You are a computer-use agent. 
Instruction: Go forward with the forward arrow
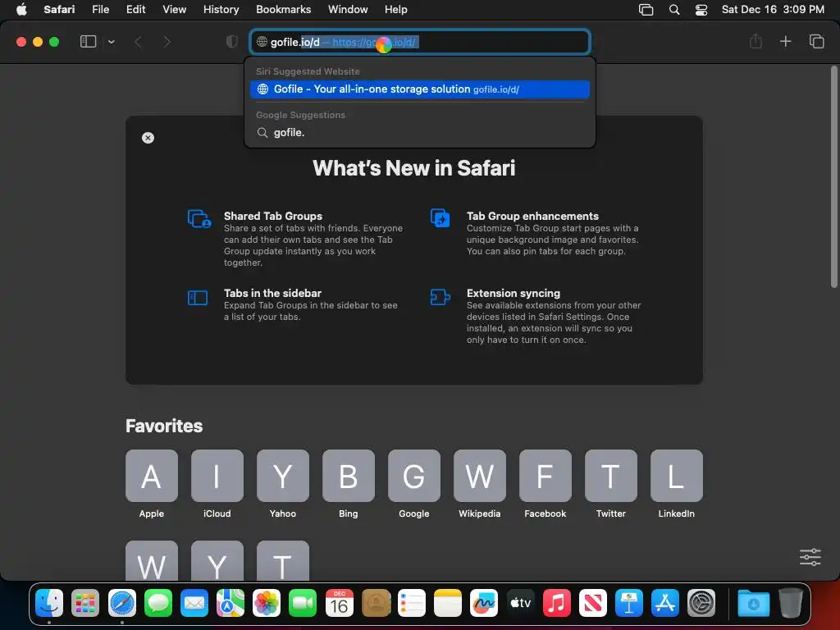167,42
